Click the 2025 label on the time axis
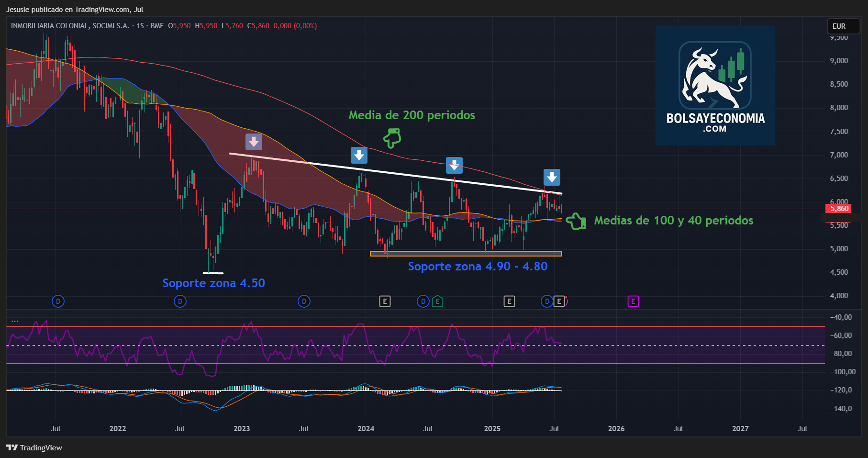868x458 pixels. click(492, 429)
